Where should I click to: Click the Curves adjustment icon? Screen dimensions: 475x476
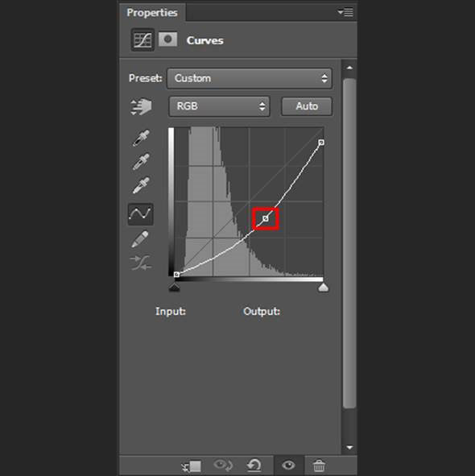(142, 39)
